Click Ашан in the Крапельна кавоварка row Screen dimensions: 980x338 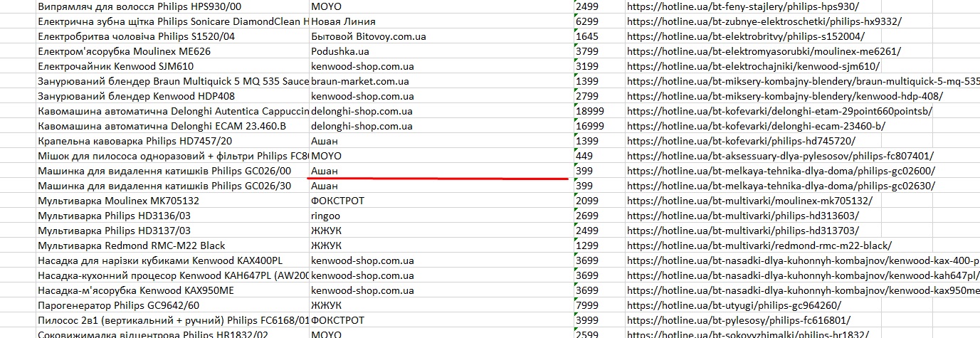(x=441, y=141)
